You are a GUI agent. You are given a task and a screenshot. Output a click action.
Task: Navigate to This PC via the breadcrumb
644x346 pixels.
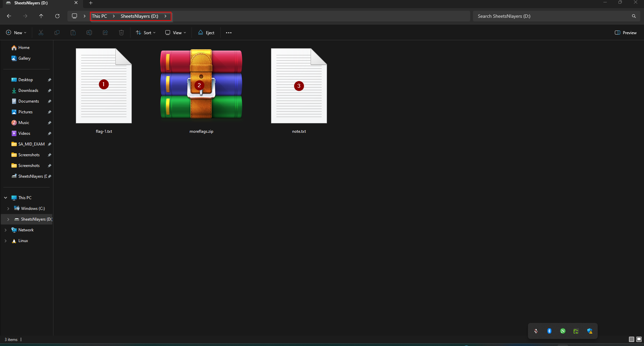99,16
